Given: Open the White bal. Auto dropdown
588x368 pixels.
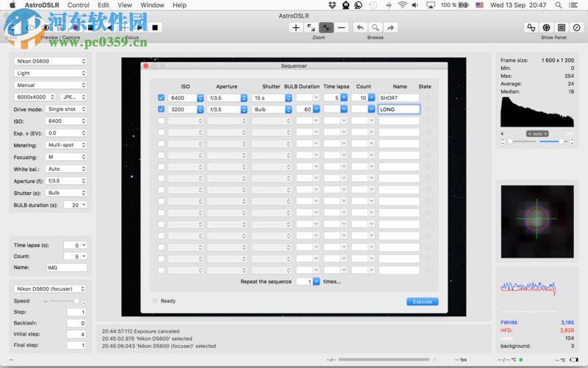Looking at the screenshot, I should (66, 169).
